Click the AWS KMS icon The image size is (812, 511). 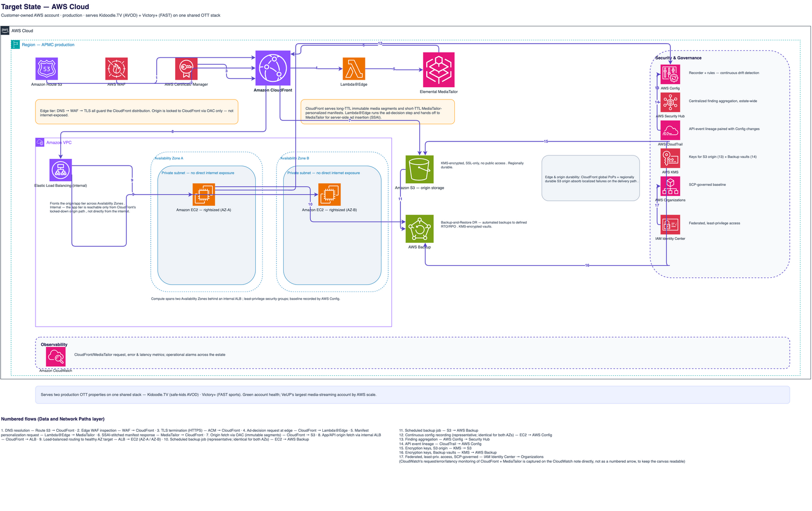[670, 158]
